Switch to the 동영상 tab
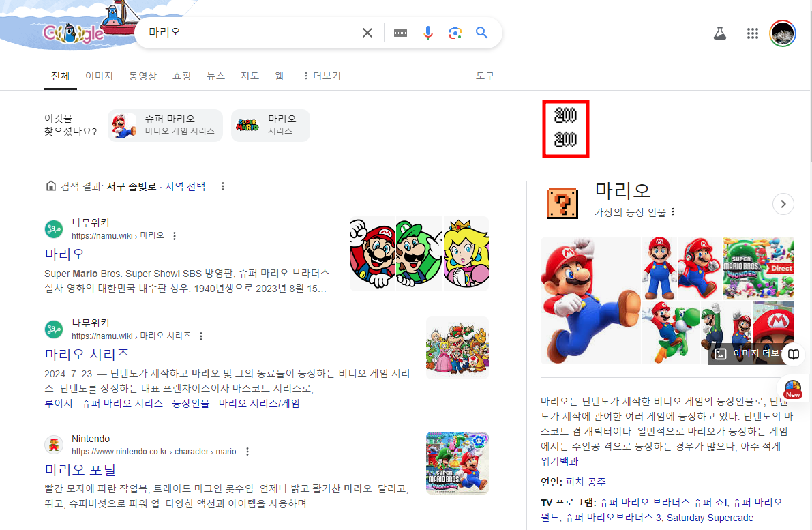Image resolution: width=812 pixels, height=530 pixels. click(142, 76)
